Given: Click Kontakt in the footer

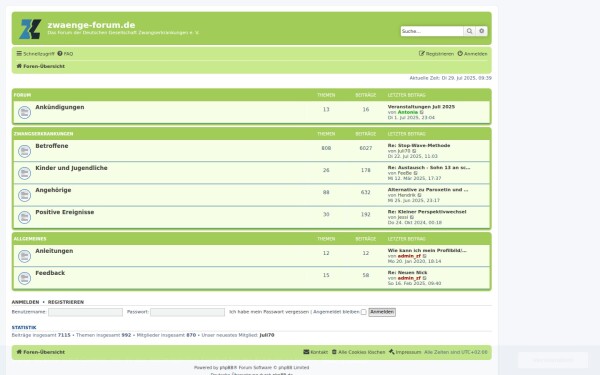Looking at the screenshot, I should [316, 352].
